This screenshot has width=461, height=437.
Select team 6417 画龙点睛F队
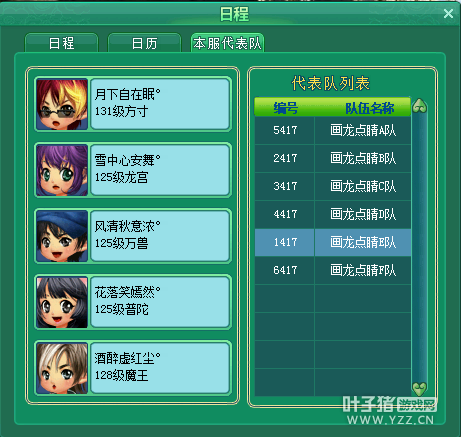coord(333,270)
